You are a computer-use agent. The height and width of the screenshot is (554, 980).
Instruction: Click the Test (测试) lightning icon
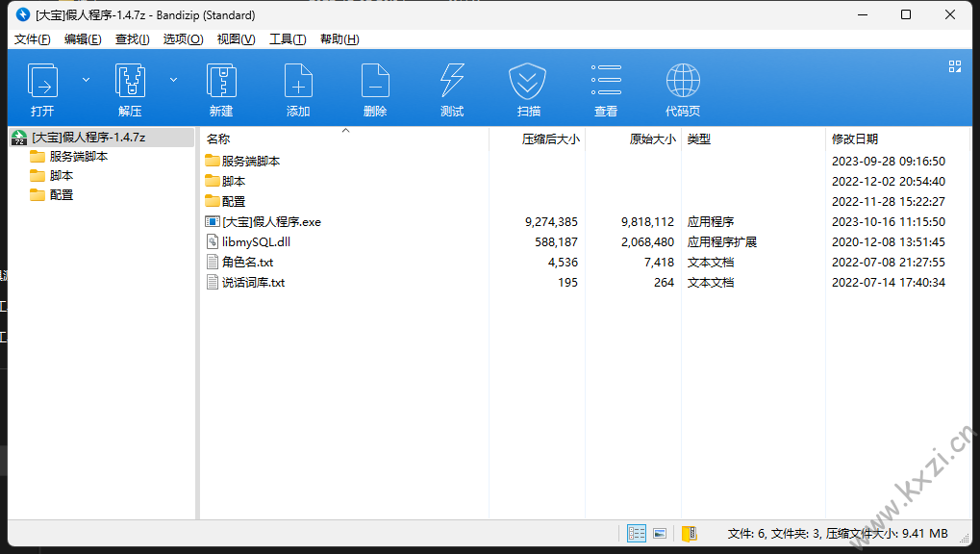pos(452,81)
